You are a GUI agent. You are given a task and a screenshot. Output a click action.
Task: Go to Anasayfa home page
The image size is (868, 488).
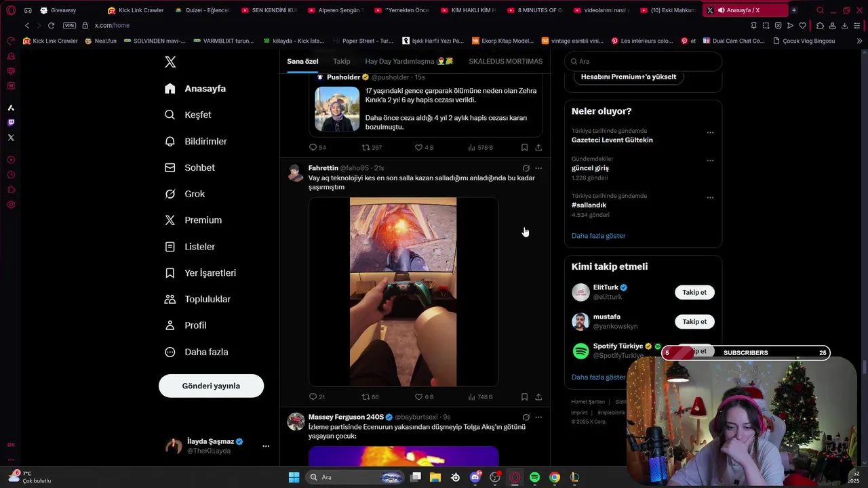195,89
